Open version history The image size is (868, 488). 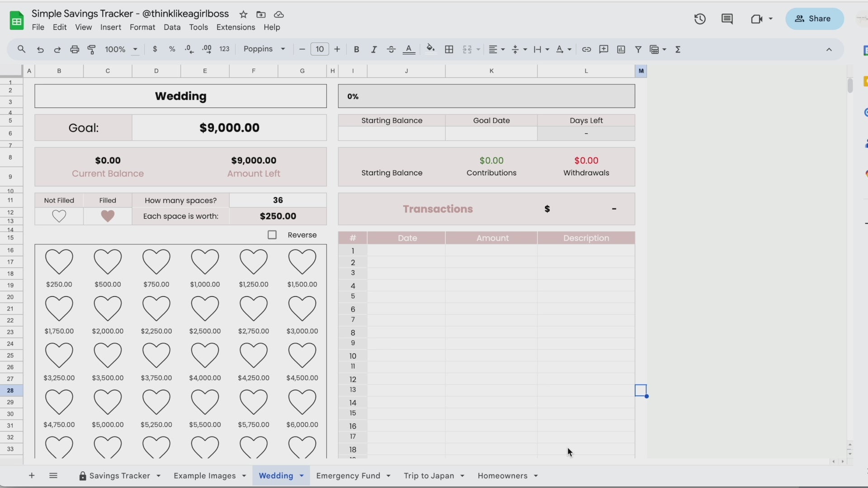coord(700,19)
